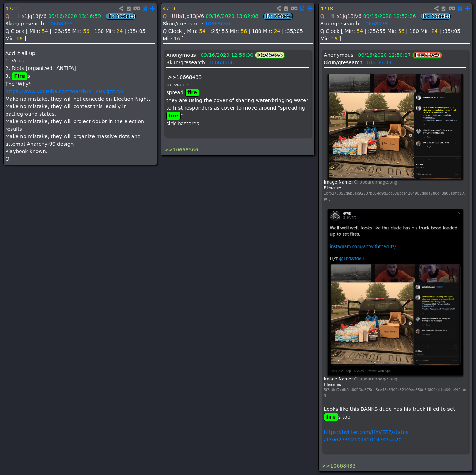476x475 pixels.
Task: Click highlighted 'Fire' in 'Add it all up' list
Action: click(20, 76)
